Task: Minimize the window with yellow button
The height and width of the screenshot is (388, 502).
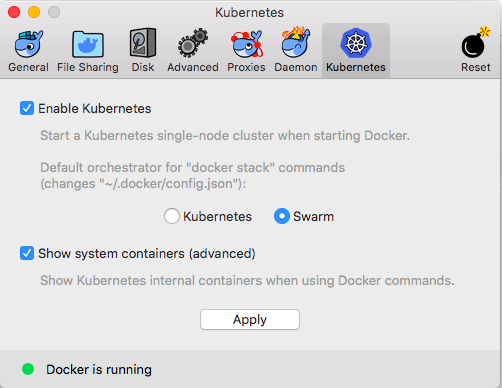Action: coord(34,12)
